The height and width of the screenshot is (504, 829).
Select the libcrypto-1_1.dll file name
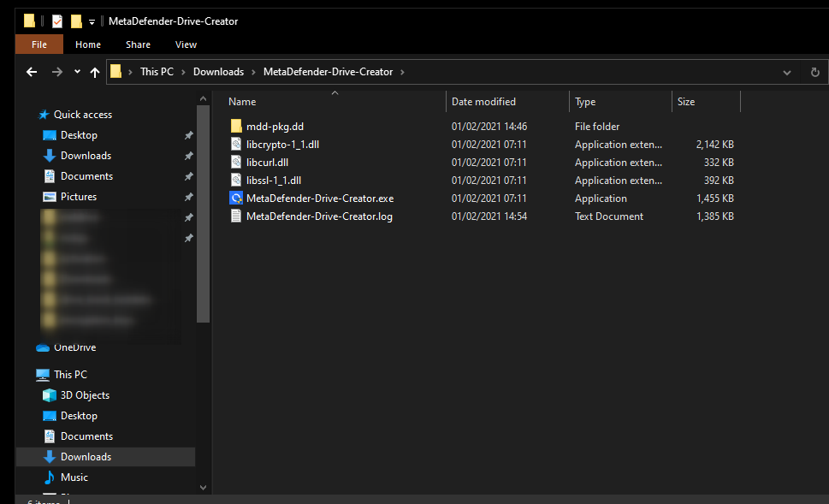point(282,145)
